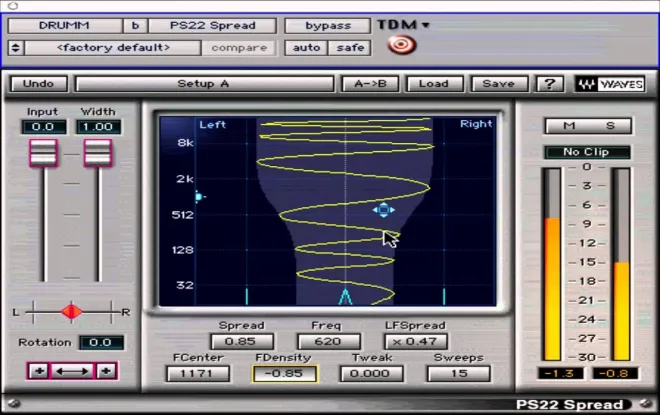660x415 pixels.
Task: Click the Tweak value 0.000
Action: (371, 373)
